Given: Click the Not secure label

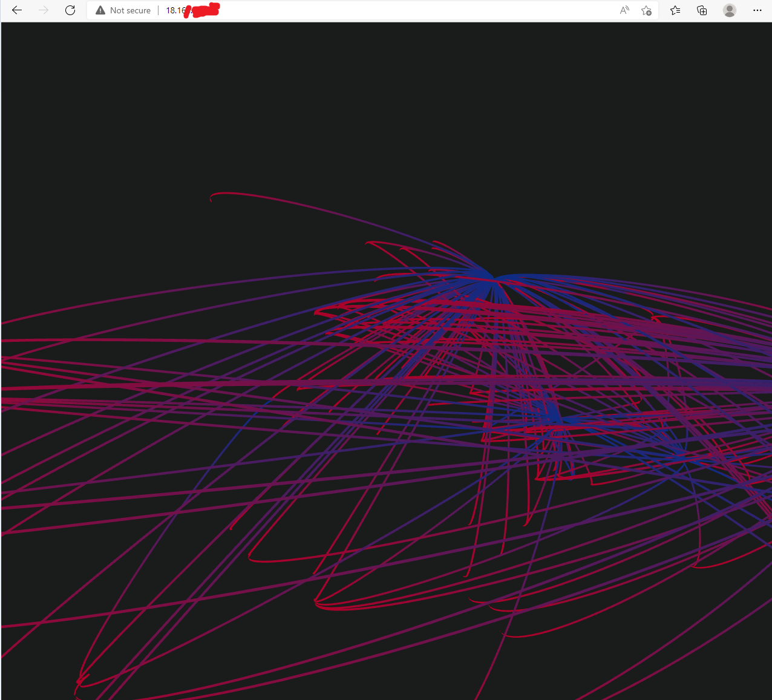Looking at the screenshot, I should tap(129, 10).
